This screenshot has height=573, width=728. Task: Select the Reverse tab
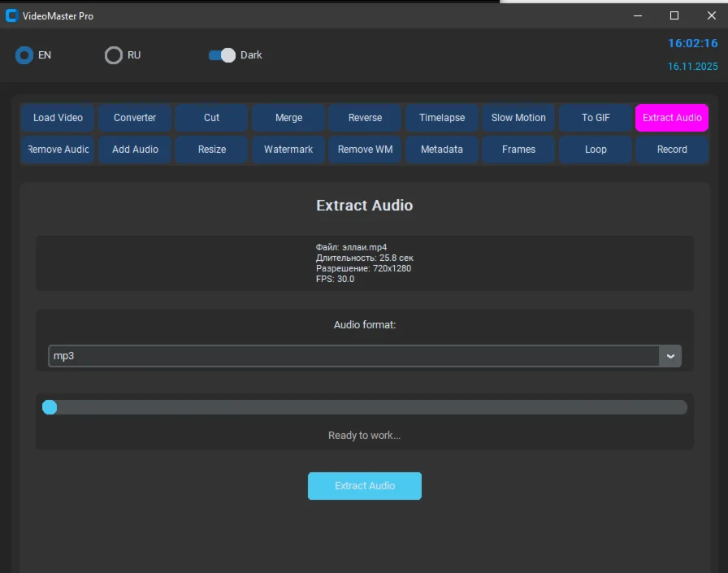pos(365,118)
